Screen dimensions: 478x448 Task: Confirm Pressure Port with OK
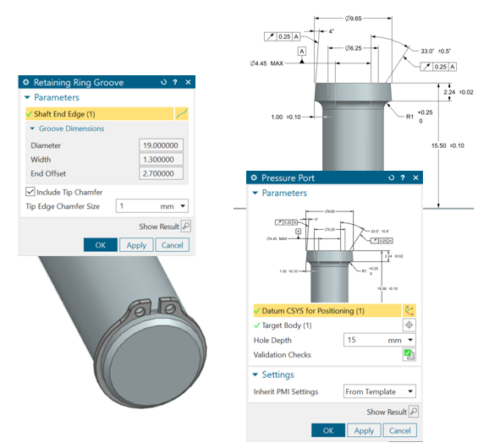[328, 430]
